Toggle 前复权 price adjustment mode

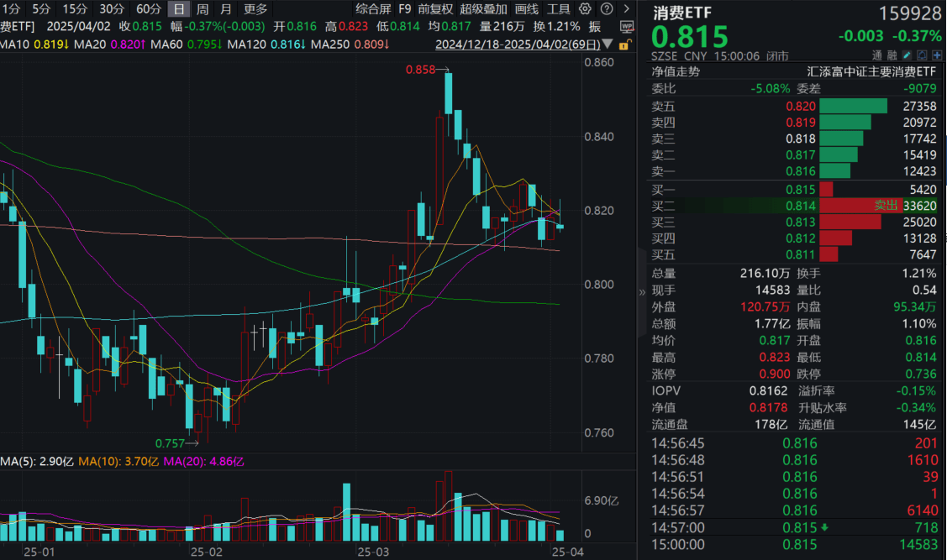(434, 9)
